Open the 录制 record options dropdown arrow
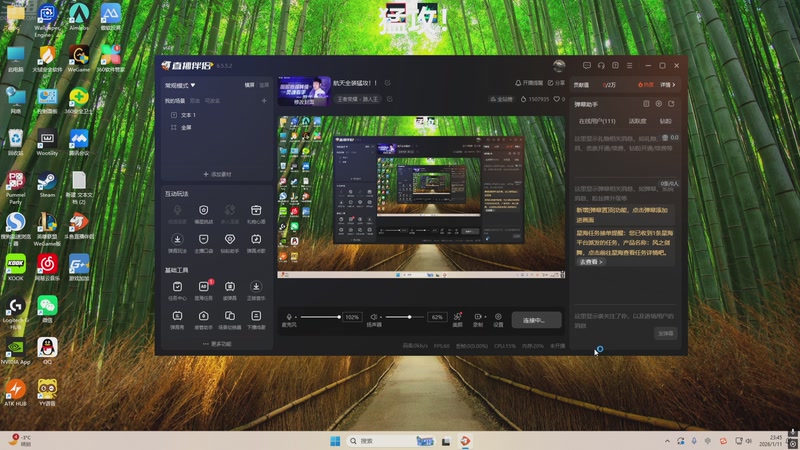Image resolution: width=800 pixels, height=450 pixels. pos(485,317)
